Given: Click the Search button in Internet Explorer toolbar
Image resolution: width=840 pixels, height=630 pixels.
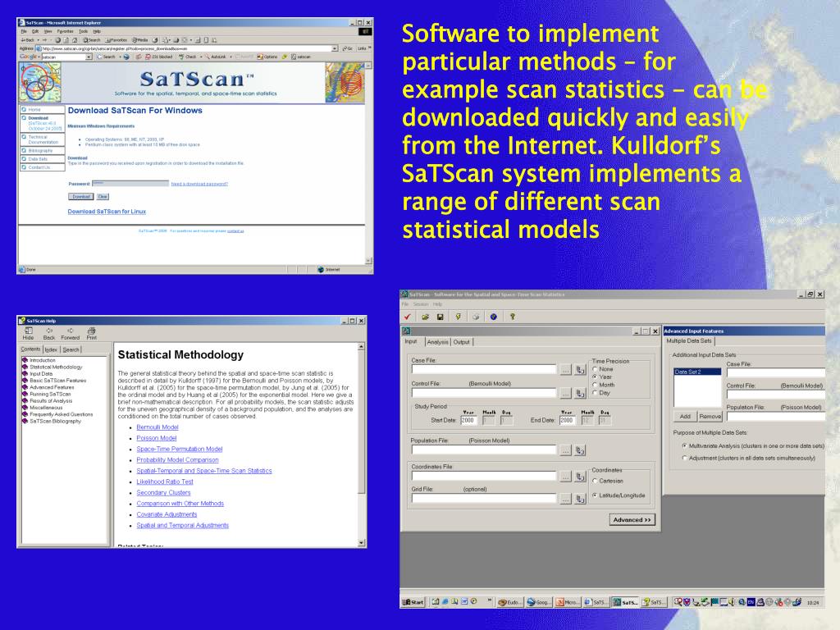Looking at the screenshot, I should click(92, 40).
